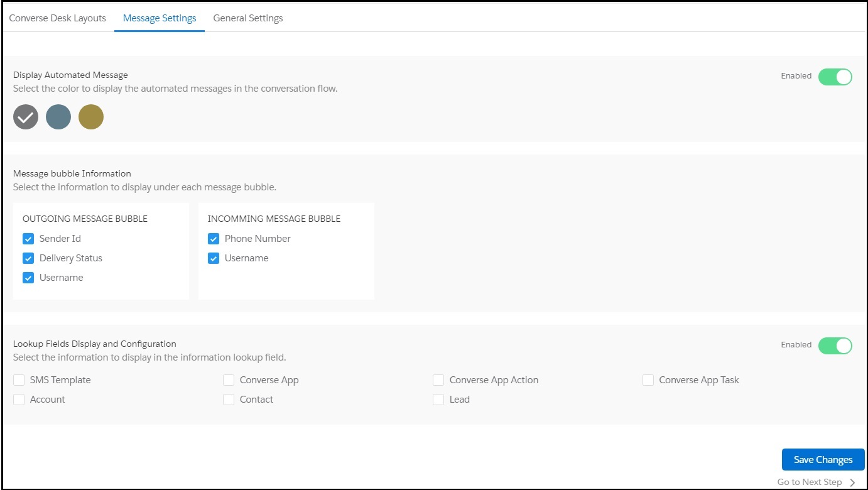Select the Message Settings tab

160,18
